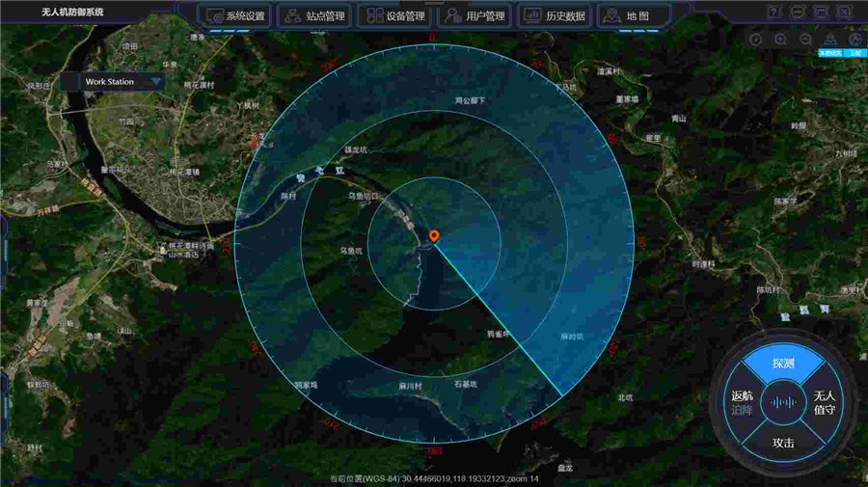Image resolution: width=868 pixels, height=487 pixels.
Task: Click the sound-wave icon in the control dial
Action: [783, 402]
